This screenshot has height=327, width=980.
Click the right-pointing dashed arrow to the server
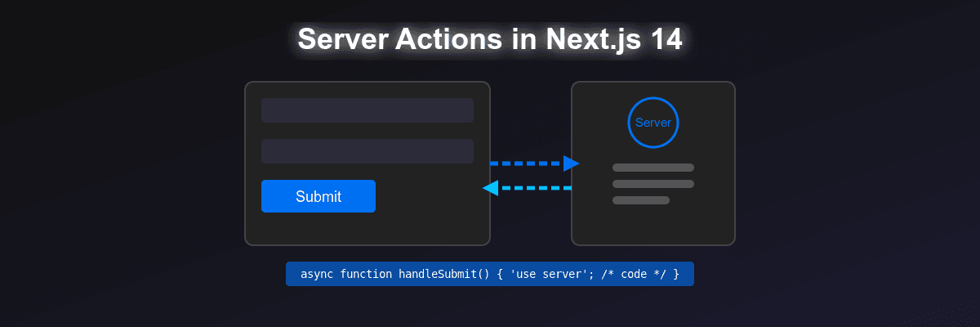coord(535,163)
